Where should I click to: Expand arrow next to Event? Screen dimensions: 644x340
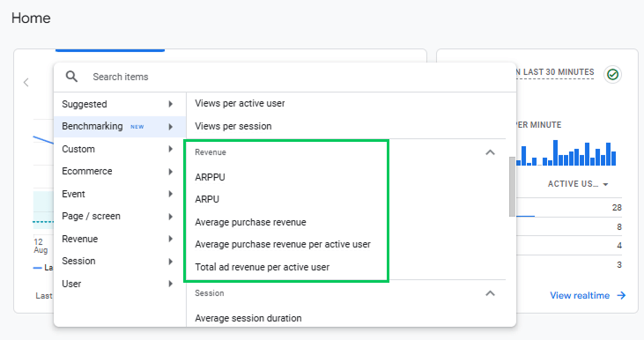[x=170, y=194]
